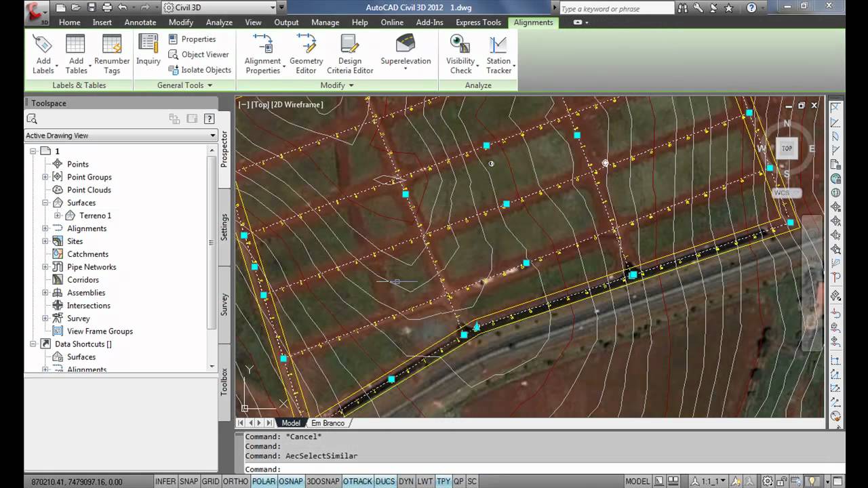Switch to the Em Branco layout tab

tap(328, 423)
